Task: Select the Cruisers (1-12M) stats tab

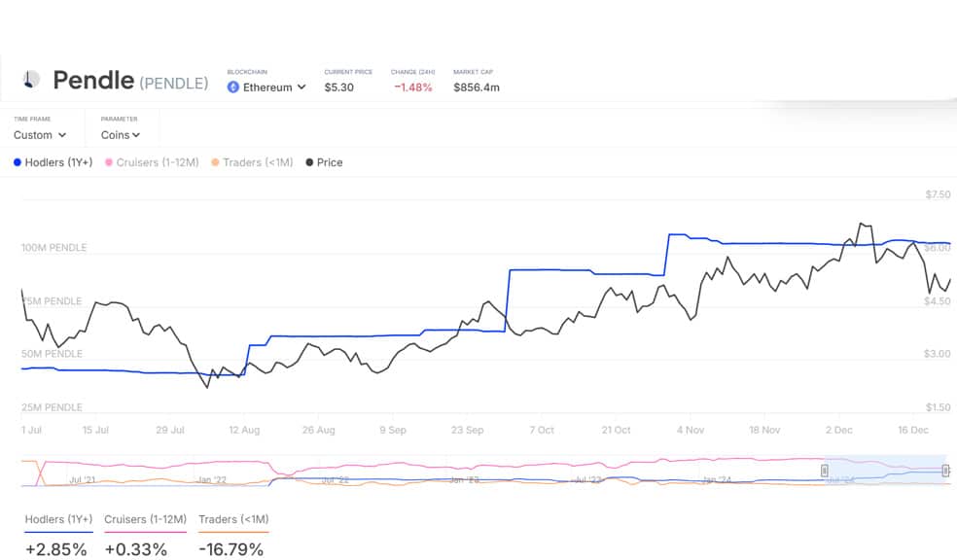Action: click(x=145, y=519)
